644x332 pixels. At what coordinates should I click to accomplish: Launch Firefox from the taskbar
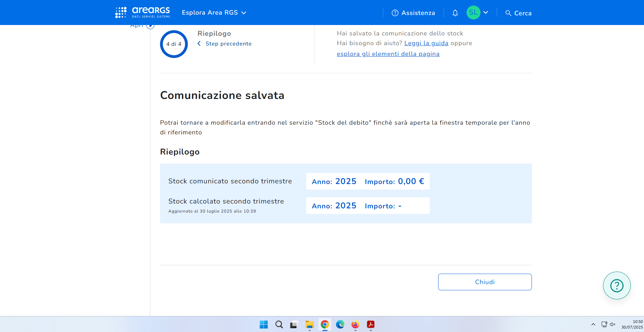pyautogui.click(x=355, y=324)
